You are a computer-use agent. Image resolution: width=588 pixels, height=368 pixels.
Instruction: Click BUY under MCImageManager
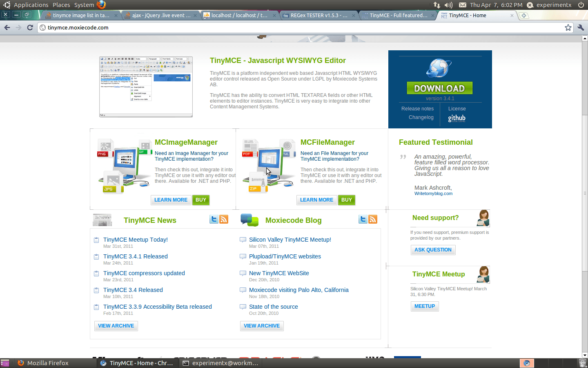[x=201, y=200]
